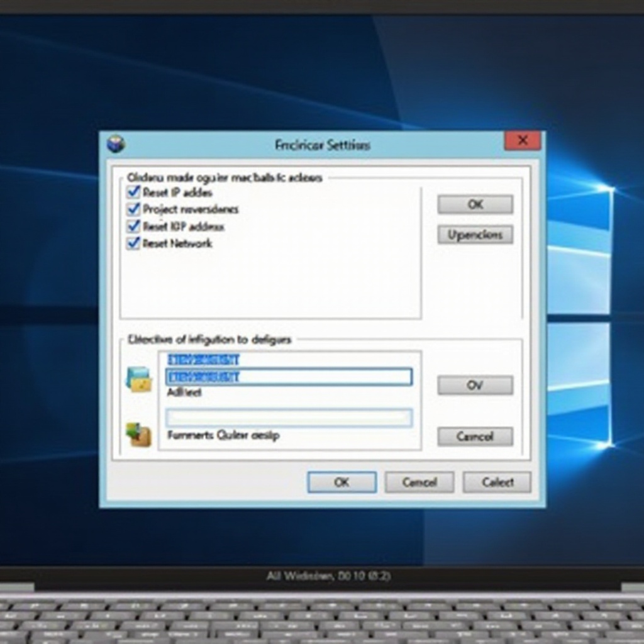The height and width of the screenshot is (644, 644).
Task: Uncheck the 'Reset Network' checkbox
Action: 133,243
